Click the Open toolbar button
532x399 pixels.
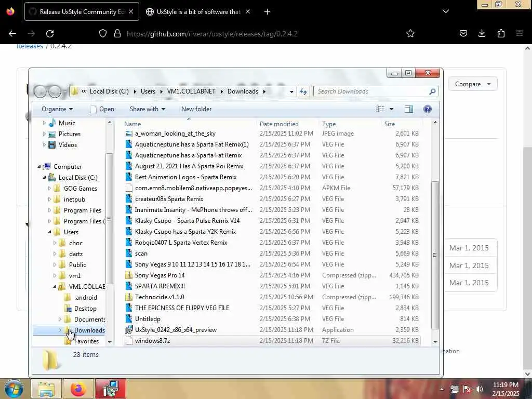(x=102, y=109)
